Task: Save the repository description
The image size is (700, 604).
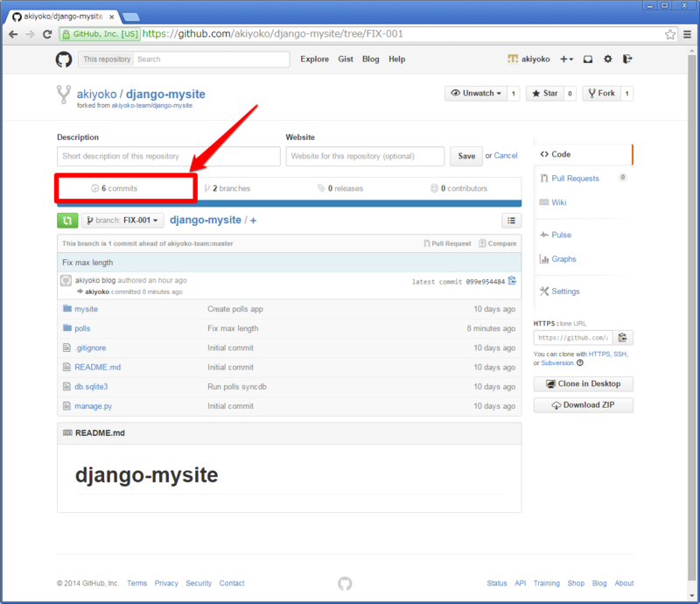Action: (466, 156)
